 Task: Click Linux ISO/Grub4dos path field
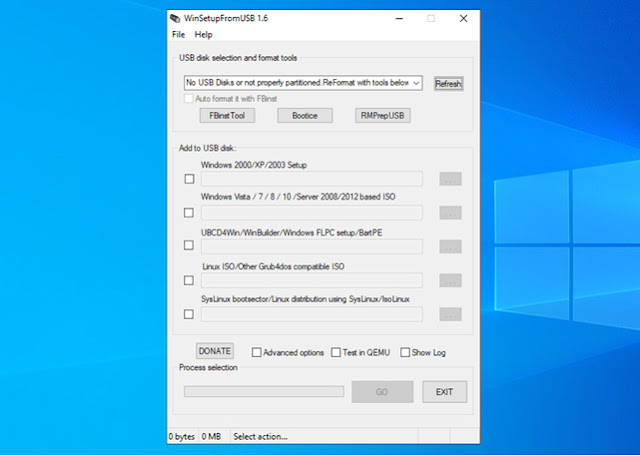point(311,280)
